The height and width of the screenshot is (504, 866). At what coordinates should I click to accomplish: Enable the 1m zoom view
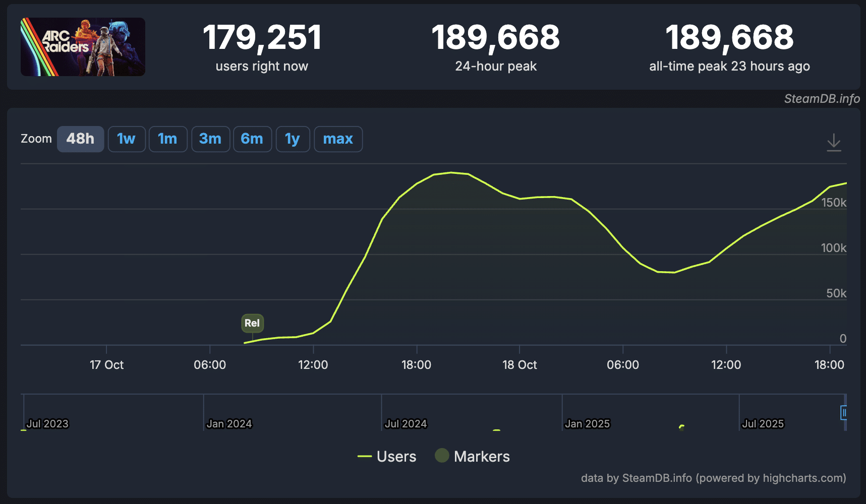tap(168, 139)
